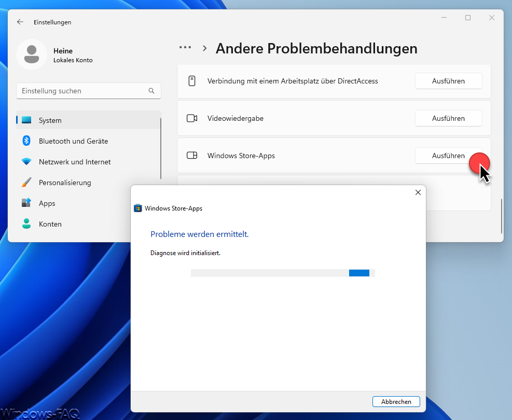The width and height of the screenshot is (512, 420).
Task: Click Abbrechen in the troubleshooter dialog
Action: 396,401
